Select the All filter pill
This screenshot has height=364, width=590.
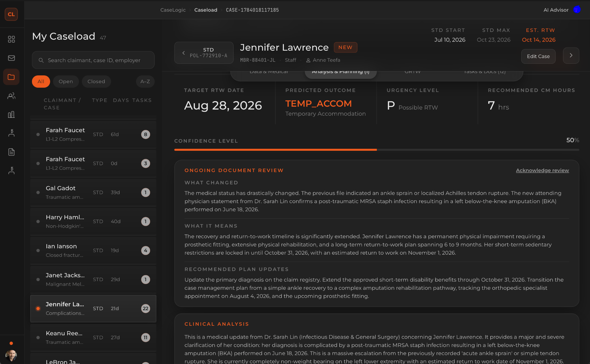pyautogui.click(x=41, y=81)
